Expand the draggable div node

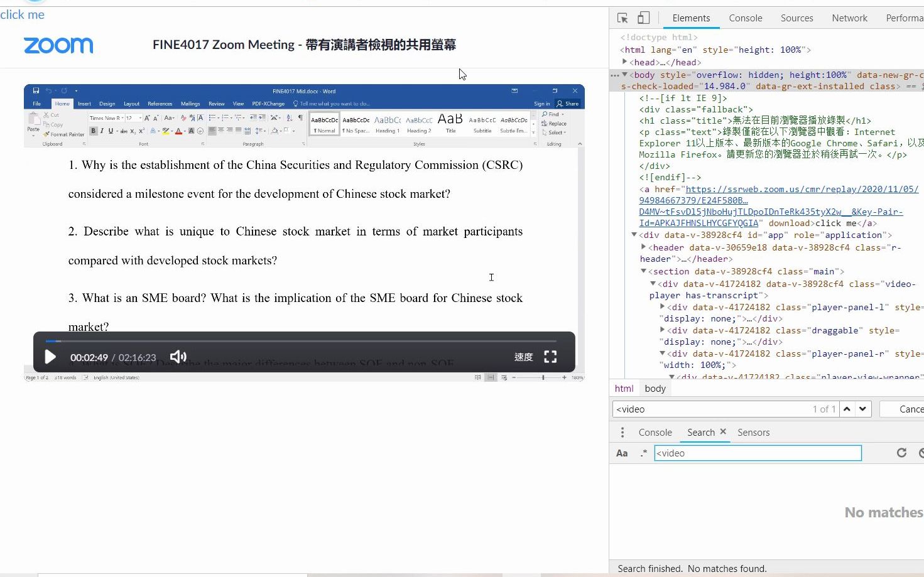tap(662, 330)
